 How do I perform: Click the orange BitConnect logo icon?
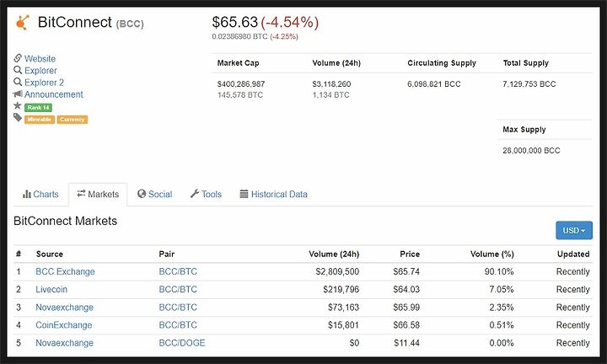[23, 22]
